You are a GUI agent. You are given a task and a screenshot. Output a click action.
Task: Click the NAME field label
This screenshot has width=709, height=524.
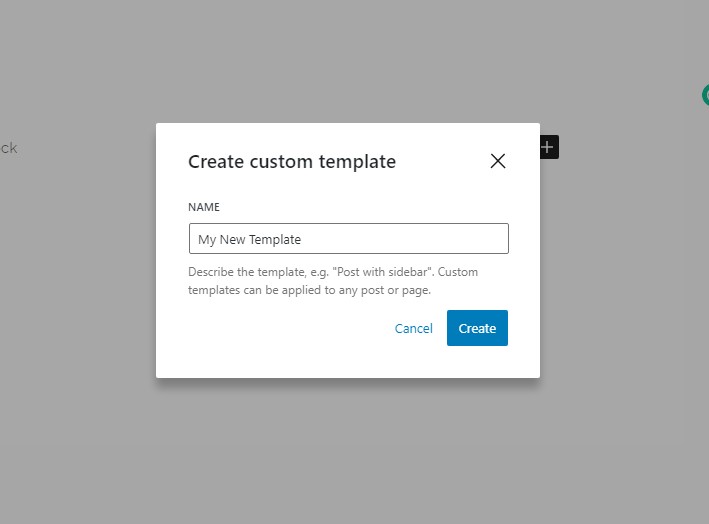click(204, 207)
